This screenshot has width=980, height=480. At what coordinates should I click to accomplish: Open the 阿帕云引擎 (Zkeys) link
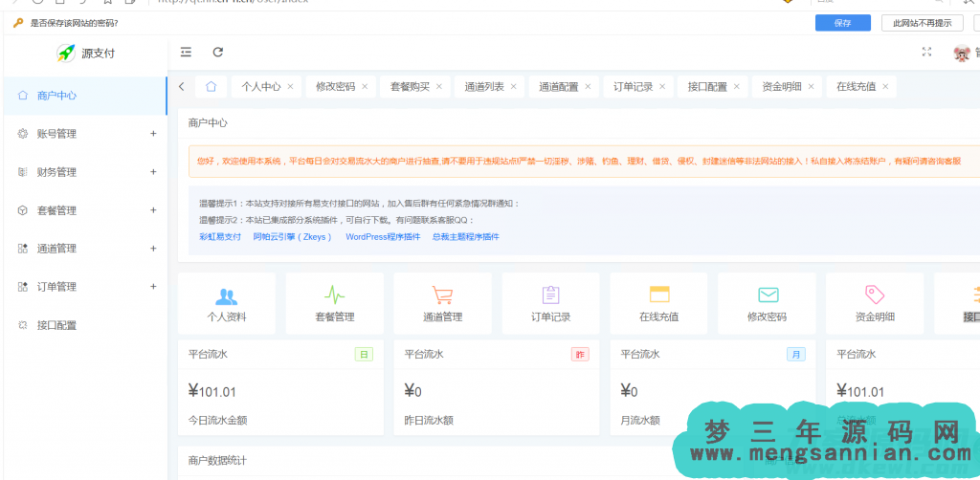(x=293, y=237)
